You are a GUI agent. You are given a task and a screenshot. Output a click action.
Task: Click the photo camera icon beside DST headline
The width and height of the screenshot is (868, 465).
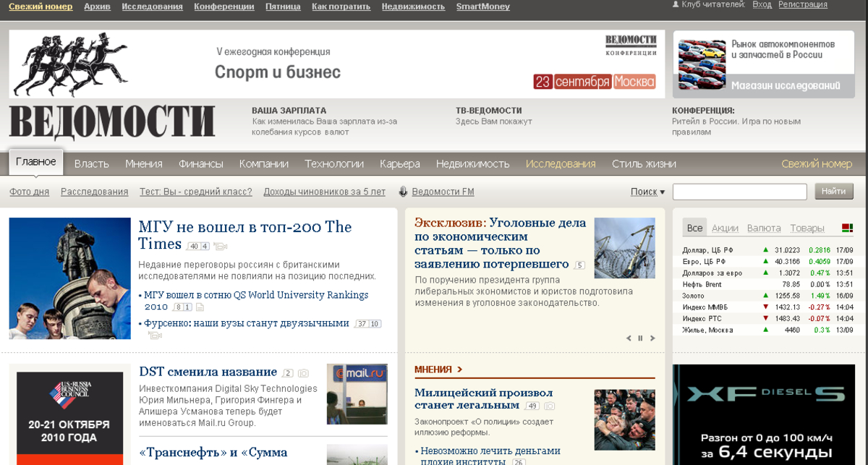point(304,373)
